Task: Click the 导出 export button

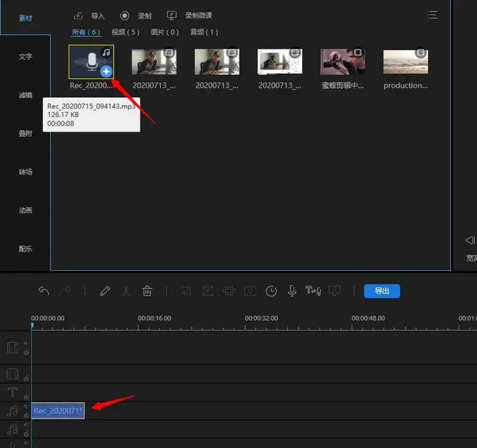Action: click(x=382, y=291)
